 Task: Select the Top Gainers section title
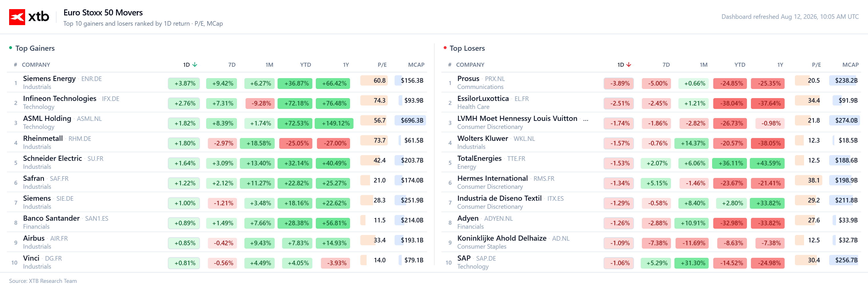(x=35, y=48)
